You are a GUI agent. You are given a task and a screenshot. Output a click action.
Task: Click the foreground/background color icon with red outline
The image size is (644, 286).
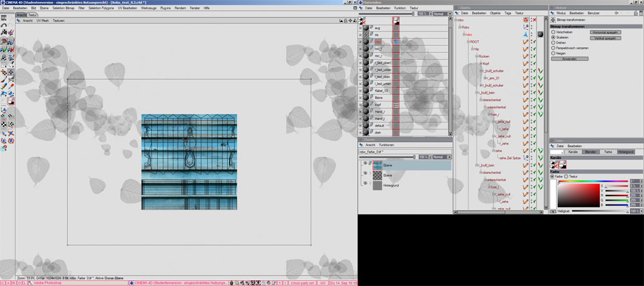(x=11, y=101)
